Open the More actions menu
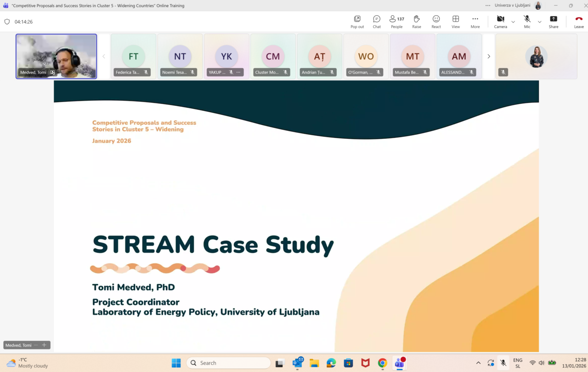The width and height of the screenshot is (588, 372). [x=475, y=21]
